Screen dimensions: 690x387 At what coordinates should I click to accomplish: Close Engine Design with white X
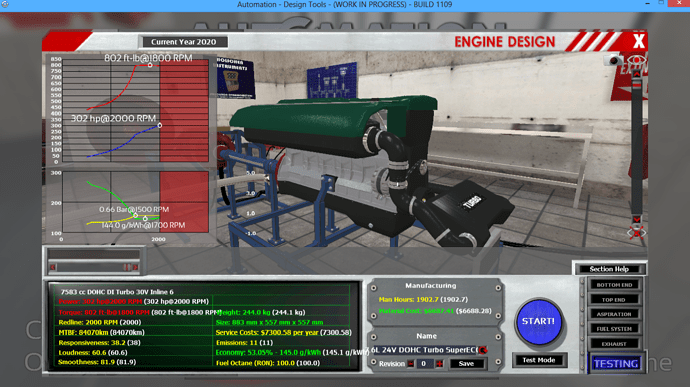pos(639,41)
